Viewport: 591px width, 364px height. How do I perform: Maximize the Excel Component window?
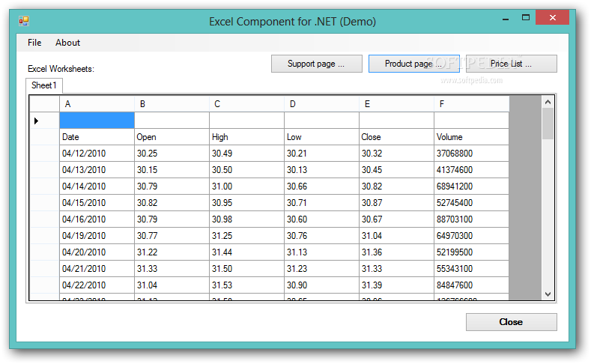(x=525, y=18)
